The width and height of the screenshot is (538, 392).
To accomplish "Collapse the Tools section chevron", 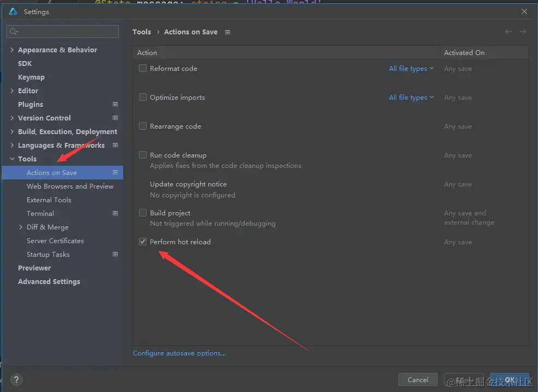I will pyautogui.click(x=12, y=159).
